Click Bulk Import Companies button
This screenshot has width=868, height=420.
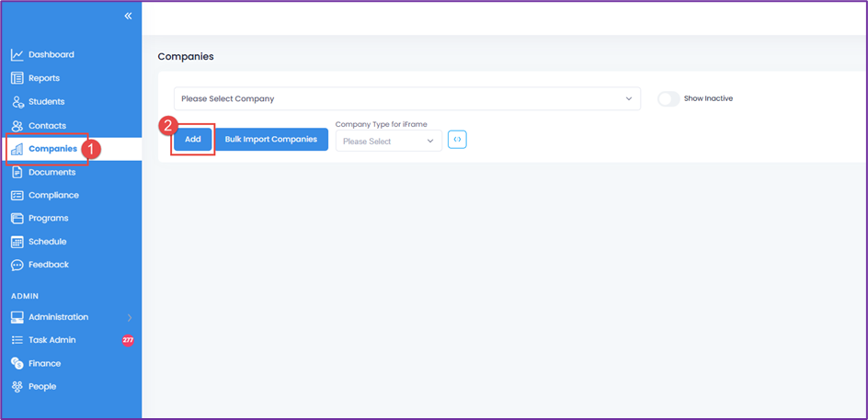(271, 140)
